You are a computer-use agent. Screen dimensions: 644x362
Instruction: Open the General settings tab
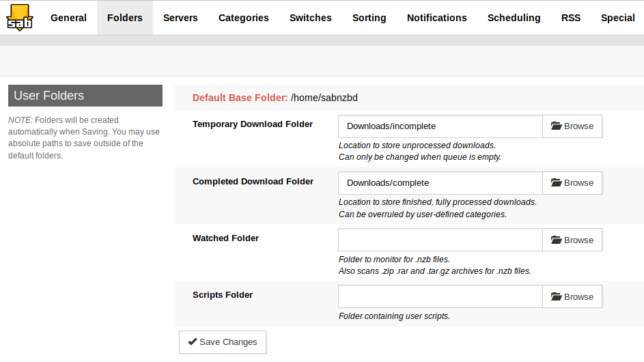tap(68, 18)
